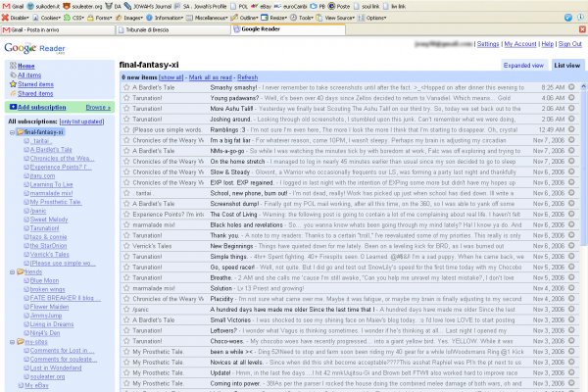This screenshot has width=588, height=392.
Task: Open the CSS dropdown in developer toolbar
Action: point(74,18)
